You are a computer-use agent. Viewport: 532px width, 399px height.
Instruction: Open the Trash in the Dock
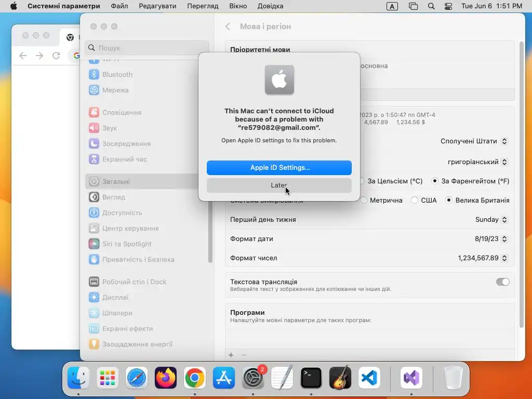453,378
